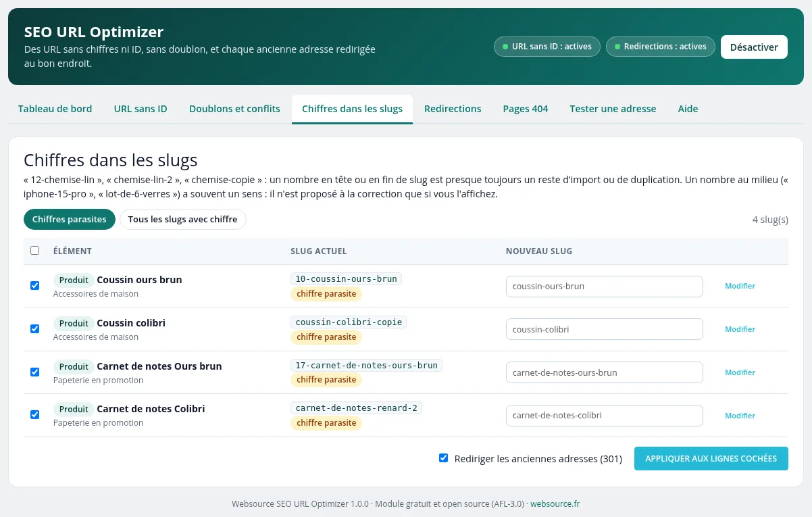The height and width of the screenshot is (517, 812).
Task: Click the URL sans ID : actives status badge
Action: (547, 47)
